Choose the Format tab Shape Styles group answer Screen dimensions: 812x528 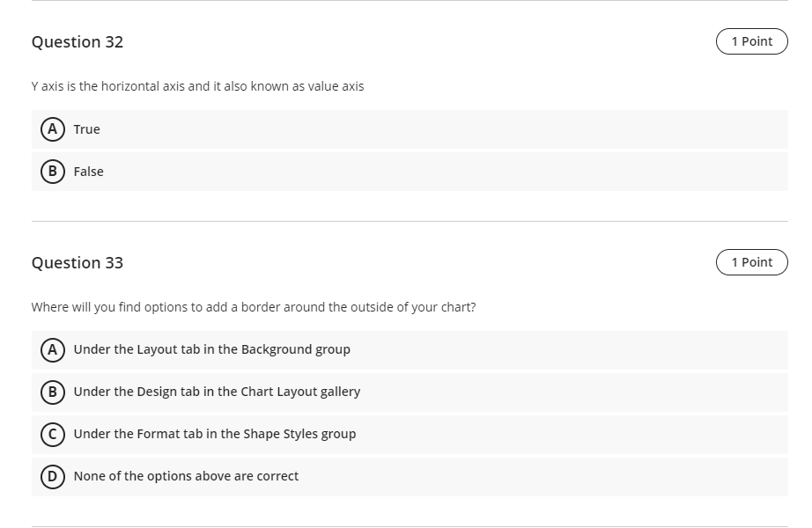(x=215, y=434)
